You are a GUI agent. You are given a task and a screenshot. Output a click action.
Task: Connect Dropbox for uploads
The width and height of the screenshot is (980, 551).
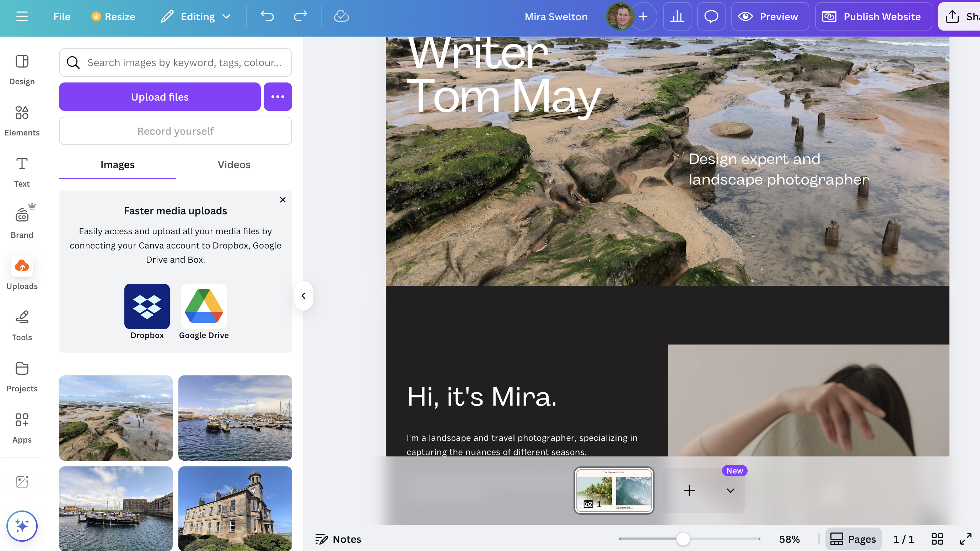(147, 312)
